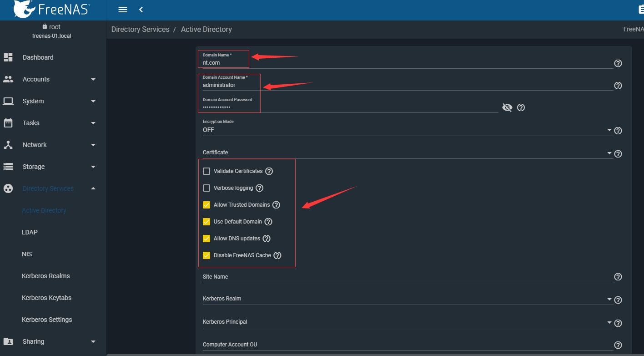The width and height of the screenshot is (644, 356).
Task: Open the hamburger navigation menu
Action: tap(122, 9)
